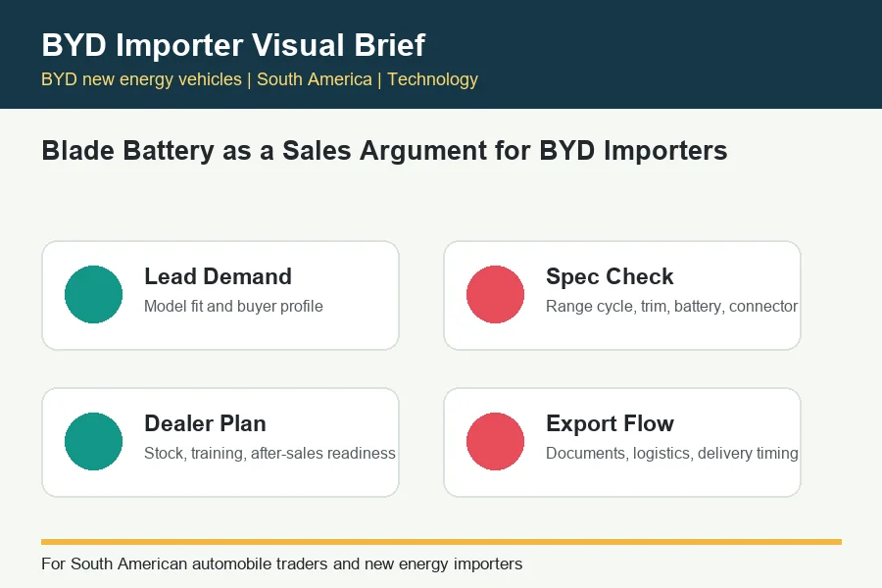882x588 pixels.
Task: Click 'Stock, training, after-sales readiness' text
Action: pyautogui.click(x=269, y=453)
